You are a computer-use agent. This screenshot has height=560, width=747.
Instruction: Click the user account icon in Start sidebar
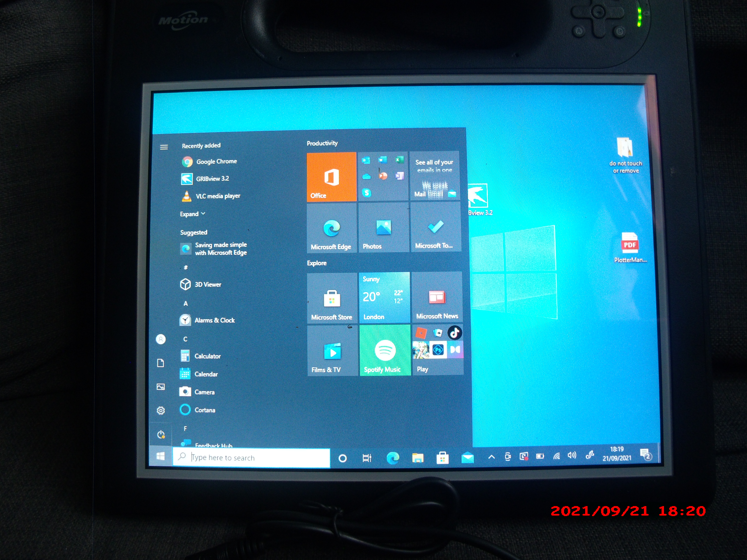click(x=161, y=339)
